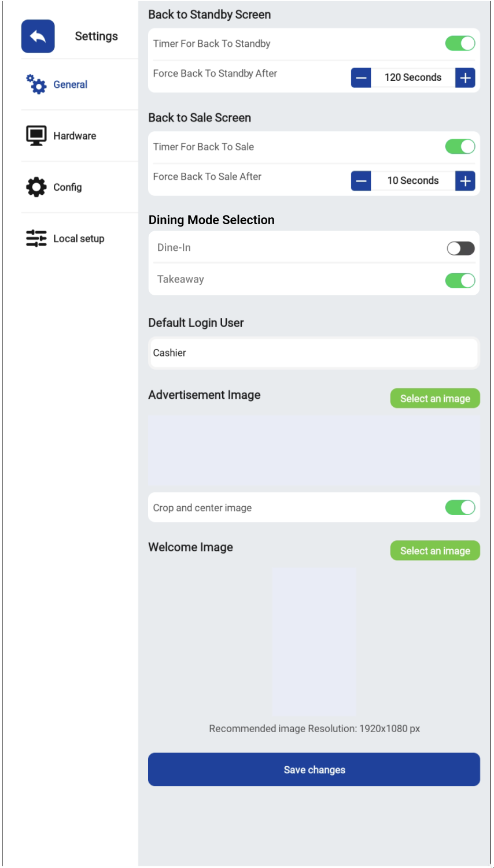
Task: Toggle Timer For Back To Sale
Action: pos(460,147)
